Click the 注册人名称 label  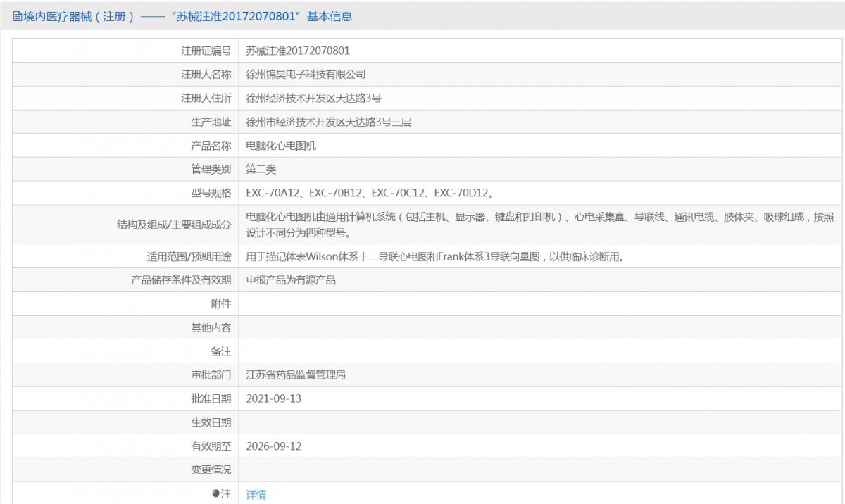[206, 74]
